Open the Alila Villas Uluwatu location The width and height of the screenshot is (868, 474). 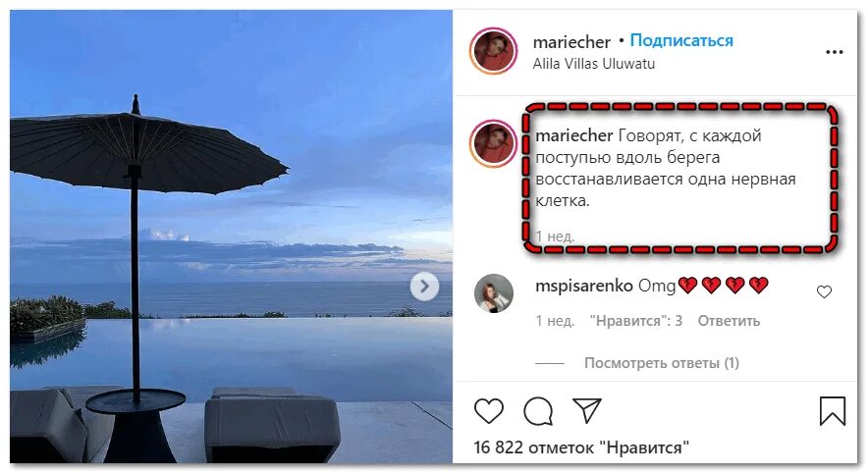(x=593, y=64)
